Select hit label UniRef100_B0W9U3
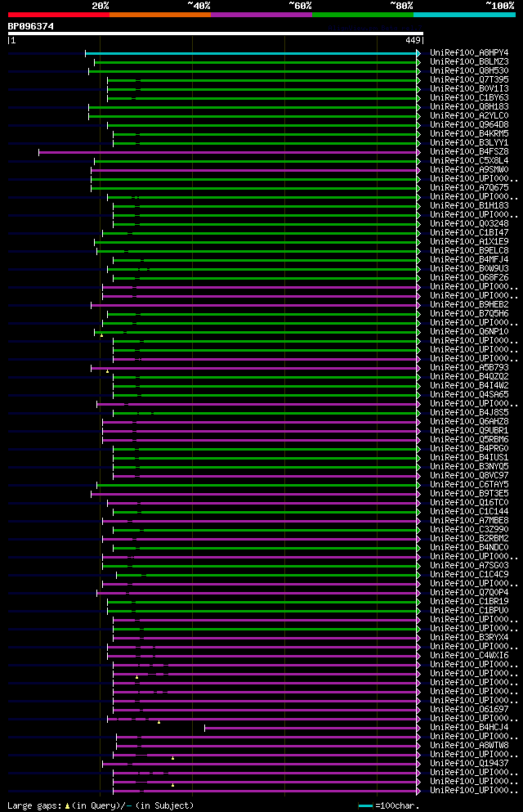This screenshot has height=812, width=523. [x=469, y=269]
